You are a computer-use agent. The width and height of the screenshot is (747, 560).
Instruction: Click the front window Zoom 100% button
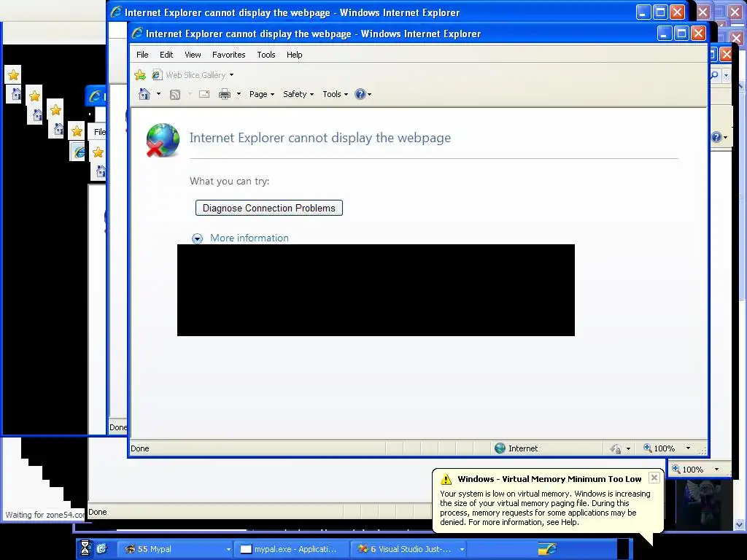coord(659,448)
